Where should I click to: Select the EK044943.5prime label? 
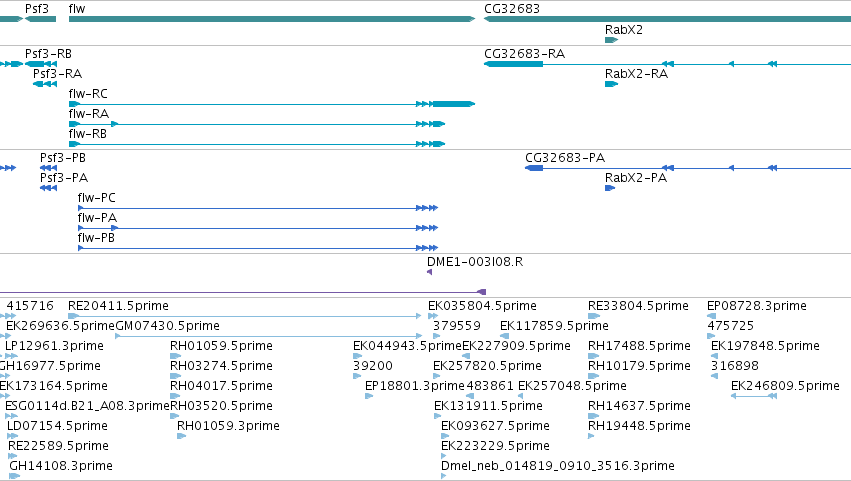407,346
